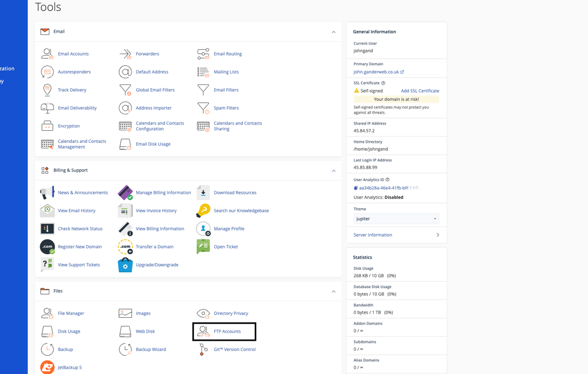The height and width of the screenshot is (374, 588).
Task: Open the Global Email Filters funnel icon
Action: tap(125, 89)
